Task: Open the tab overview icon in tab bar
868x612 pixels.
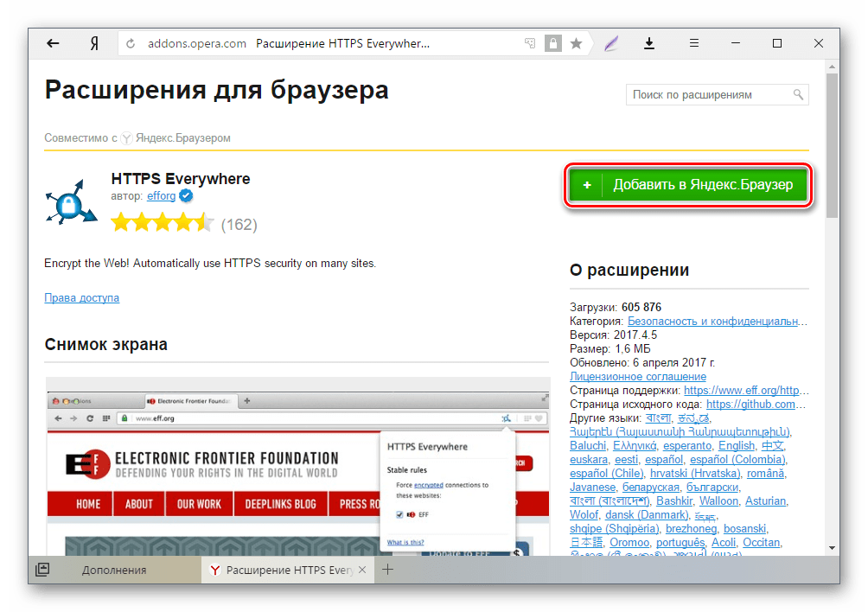Action: [x=42, y=570]
